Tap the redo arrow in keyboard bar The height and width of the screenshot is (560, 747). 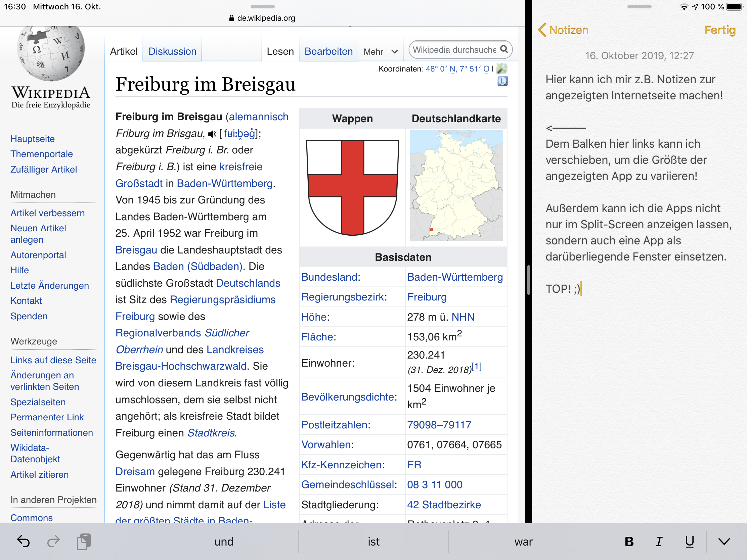pos(53,542)
